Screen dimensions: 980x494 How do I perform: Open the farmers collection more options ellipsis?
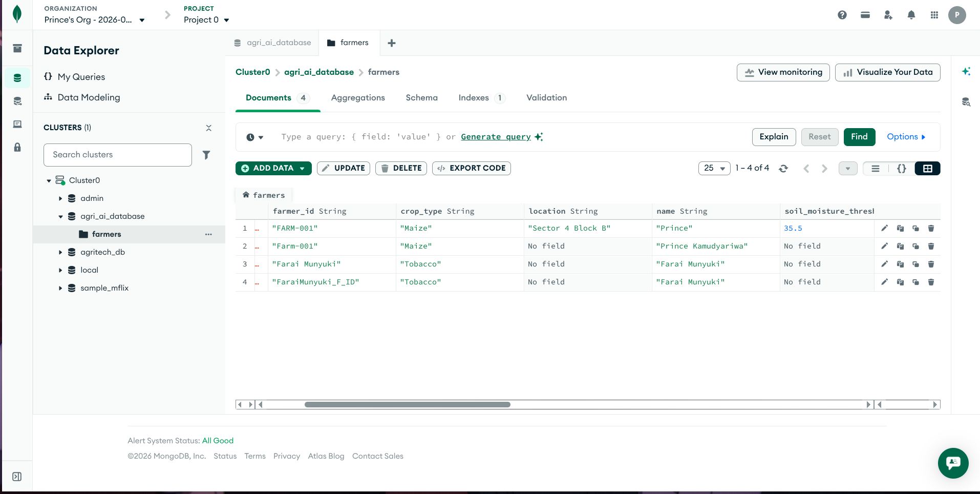(208, 234)
